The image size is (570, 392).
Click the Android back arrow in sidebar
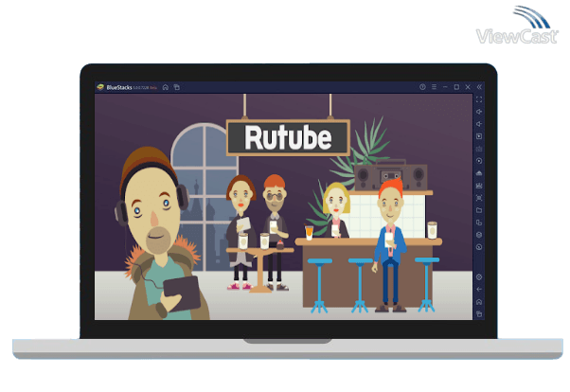click(479, 290)
